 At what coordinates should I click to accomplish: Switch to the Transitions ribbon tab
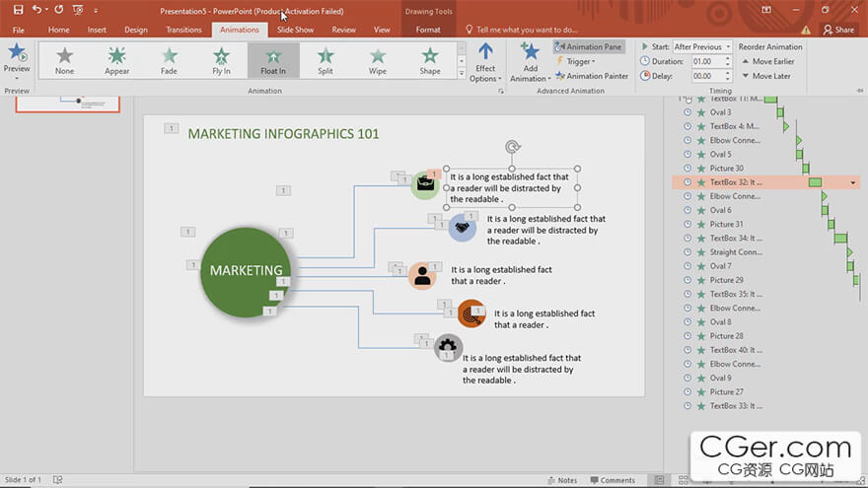pyautogui.click(x=183, y=30)
